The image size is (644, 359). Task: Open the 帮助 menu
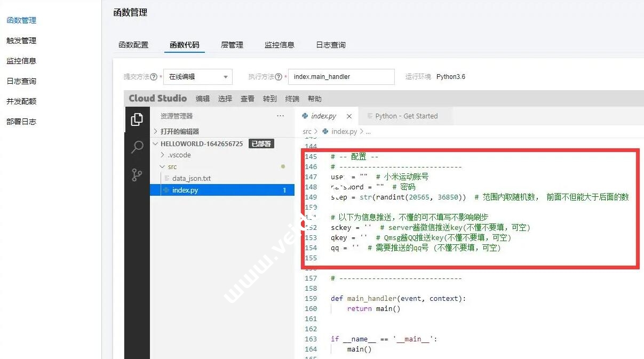[x=315, y=98]
